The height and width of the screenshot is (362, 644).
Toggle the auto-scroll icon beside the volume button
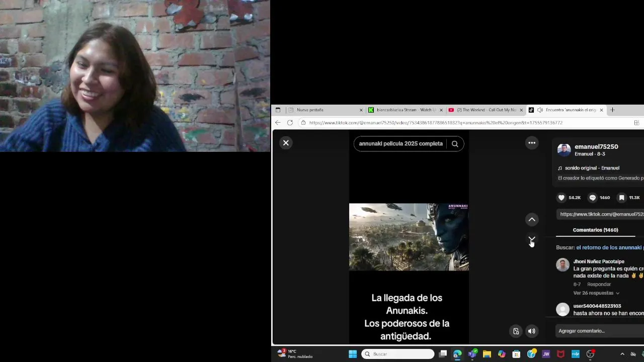516,331
